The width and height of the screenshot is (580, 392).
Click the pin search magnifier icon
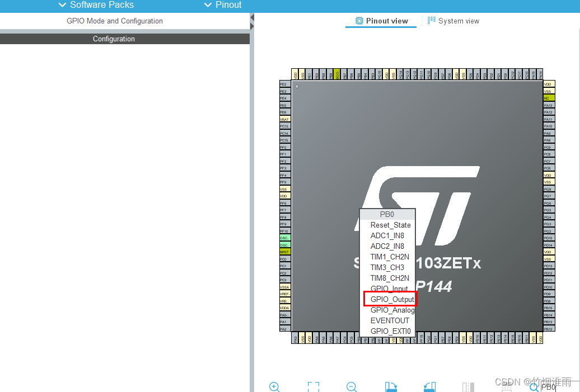[x=534, y=387]
